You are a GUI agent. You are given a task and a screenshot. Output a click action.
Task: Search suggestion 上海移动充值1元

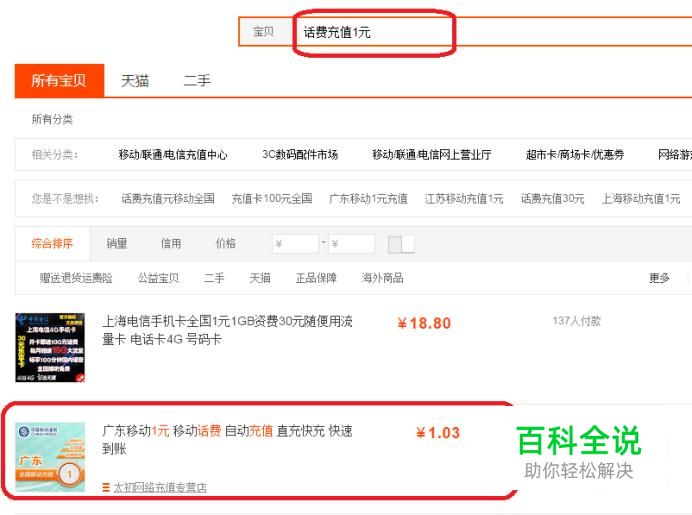pyautogui.click(x=641, y=199)
